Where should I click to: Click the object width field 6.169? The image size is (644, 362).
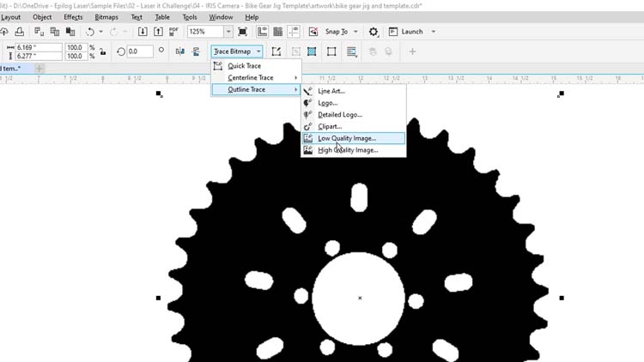click(39, 47)
